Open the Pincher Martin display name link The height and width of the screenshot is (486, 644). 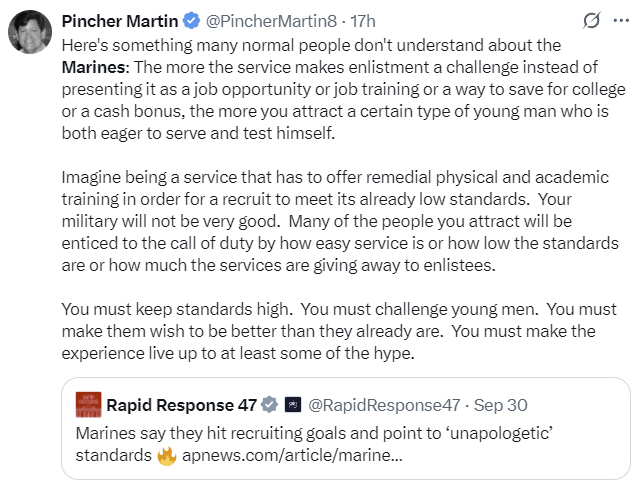tap(116, 21)
